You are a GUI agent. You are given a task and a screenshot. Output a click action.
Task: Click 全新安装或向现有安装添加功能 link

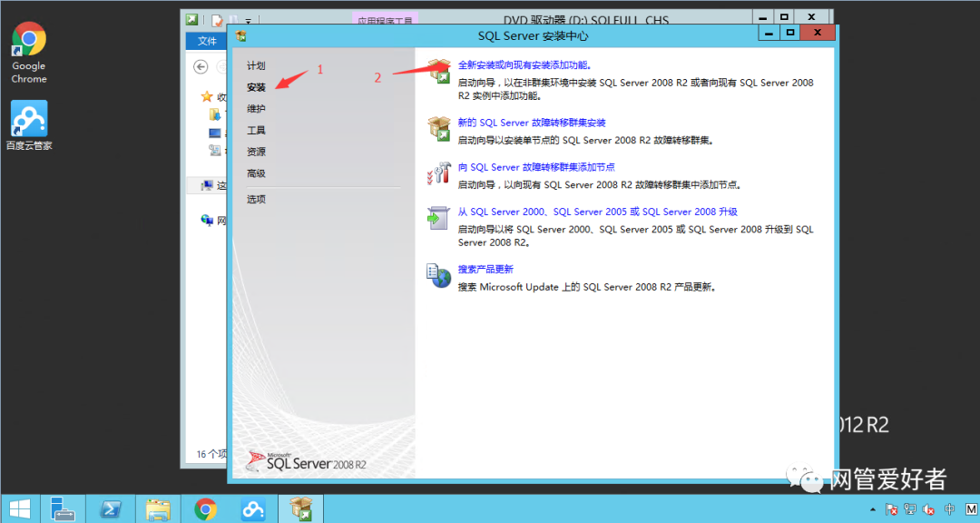524,64
